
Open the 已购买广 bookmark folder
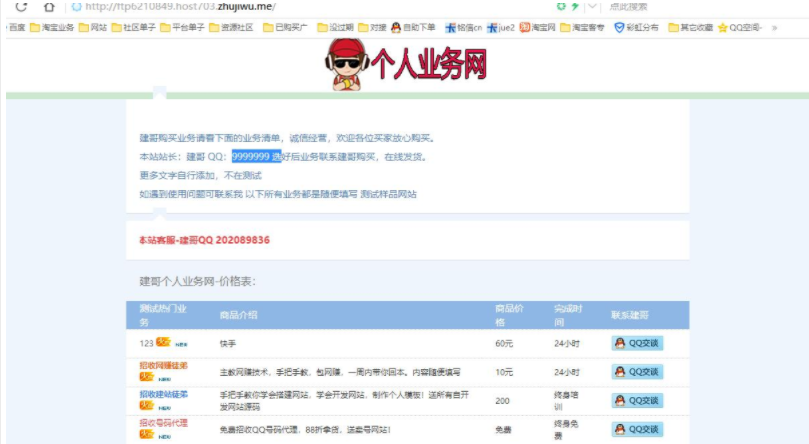[285, 27]
